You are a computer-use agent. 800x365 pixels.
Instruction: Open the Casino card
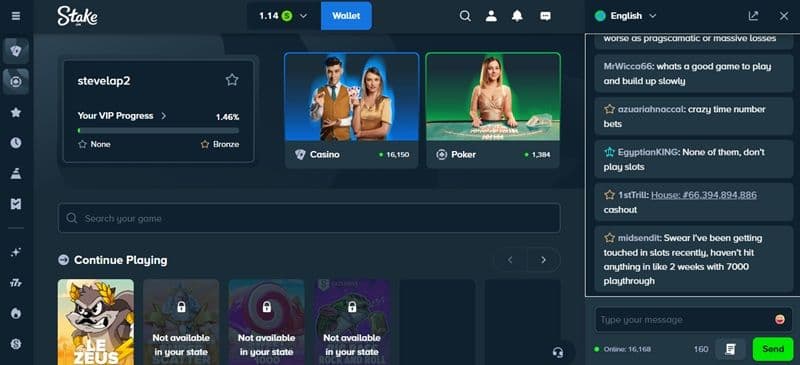point(352,110)
